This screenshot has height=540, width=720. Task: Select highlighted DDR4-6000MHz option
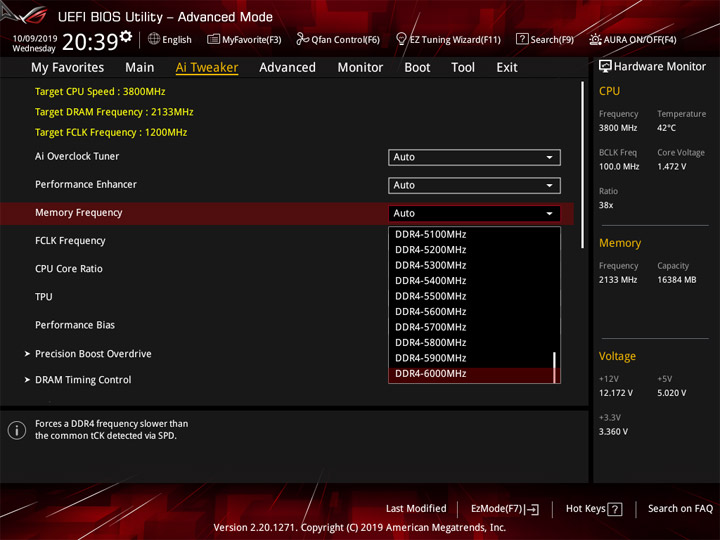(473, 374)
